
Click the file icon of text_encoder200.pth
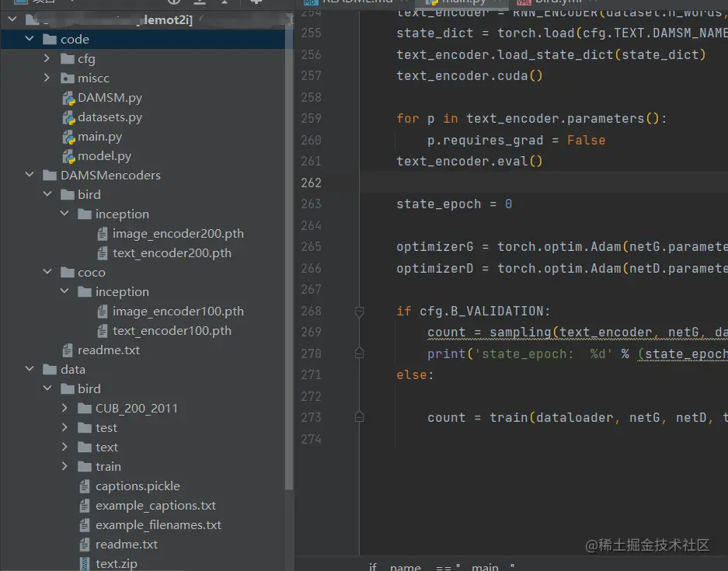[103, 253]
